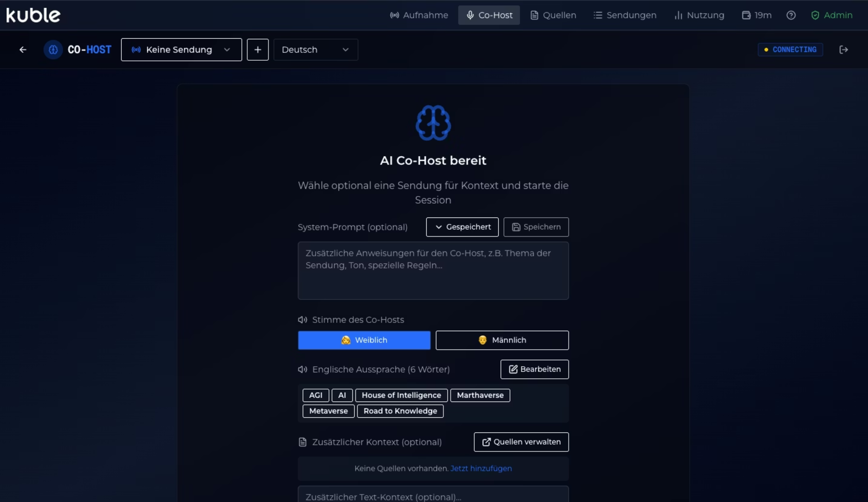This screenshot has width=868, height=502.
Task: Click the blue Co-Host brain badge icon
Action: pos(53,50)
